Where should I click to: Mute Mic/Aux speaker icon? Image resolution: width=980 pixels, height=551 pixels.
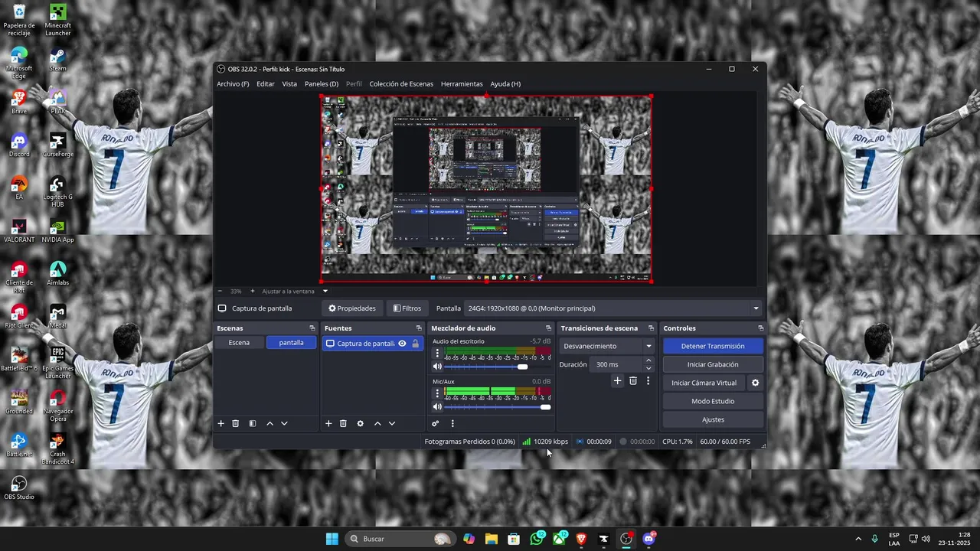[437, 406]
